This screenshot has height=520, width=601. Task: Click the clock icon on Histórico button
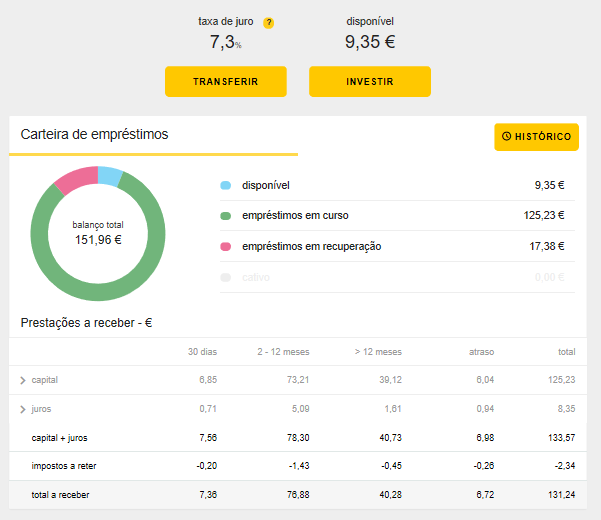pos(506,137)
